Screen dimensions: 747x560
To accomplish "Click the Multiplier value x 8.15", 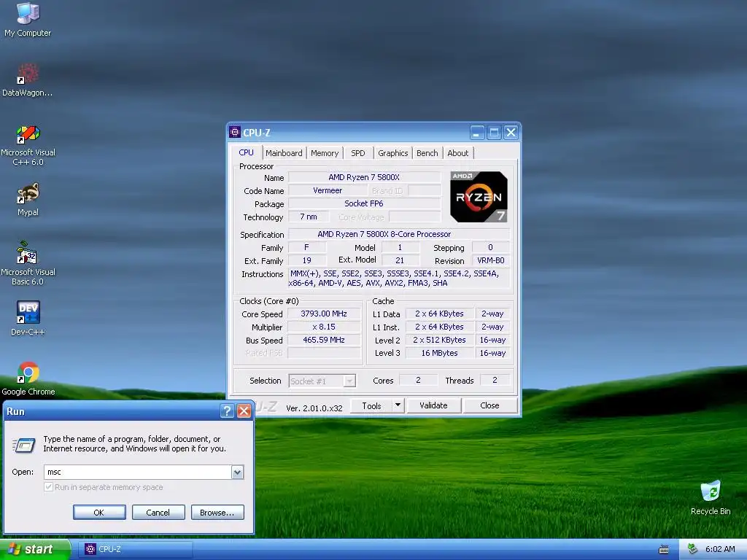I will click(x=324, y=327).
